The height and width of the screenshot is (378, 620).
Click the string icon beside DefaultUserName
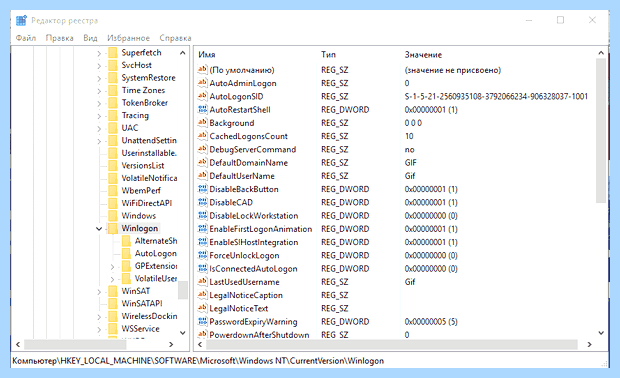click(202, 176)
